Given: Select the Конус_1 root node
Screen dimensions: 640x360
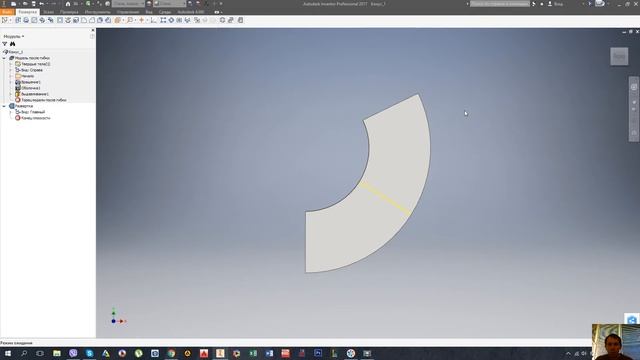Looking at the screenshot, I should pos(13,52).
